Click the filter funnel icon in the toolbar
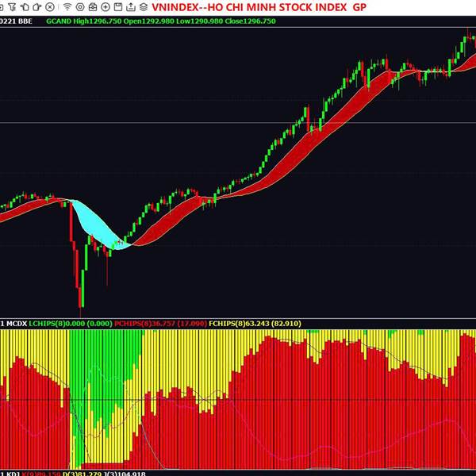476x476 pixels. 12,6
